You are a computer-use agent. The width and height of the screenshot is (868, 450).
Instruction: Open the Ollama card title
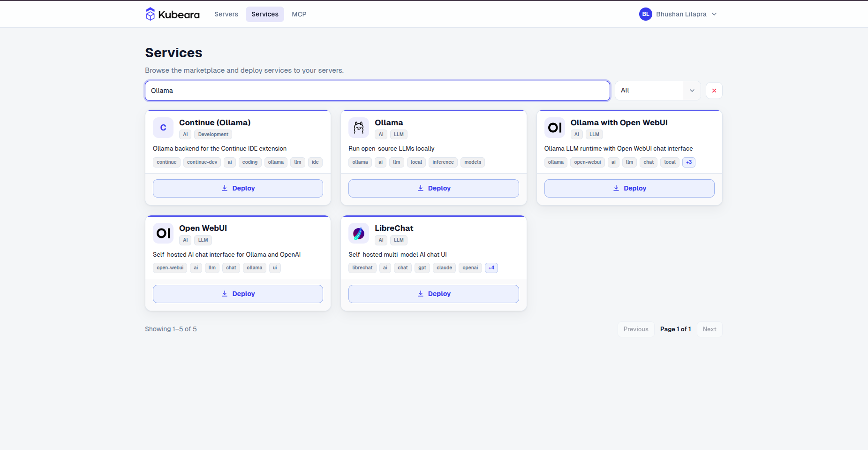click(389, 122)
